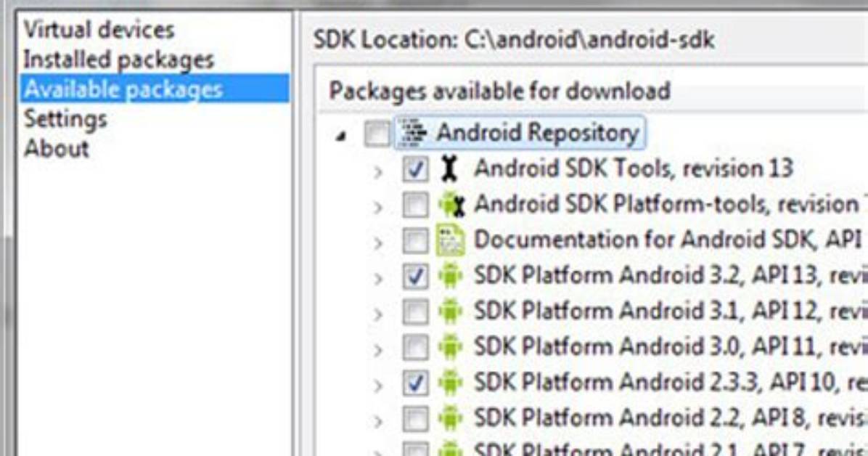Check Documentation for Android SDK checkbox
Image resolution: width=868 pixels, height=456 pixels.
(x=415, y=240)
